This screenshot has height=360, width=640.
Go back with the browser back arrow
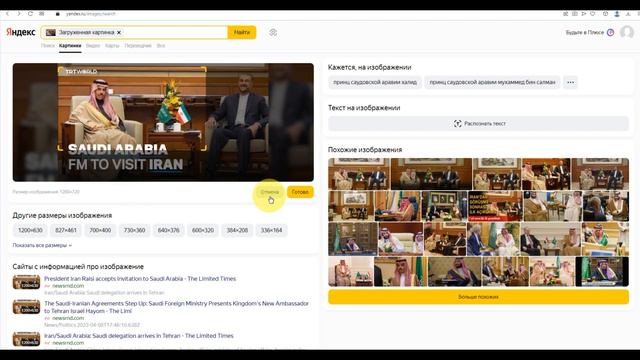pyautogui.click(x=7, y=13)
